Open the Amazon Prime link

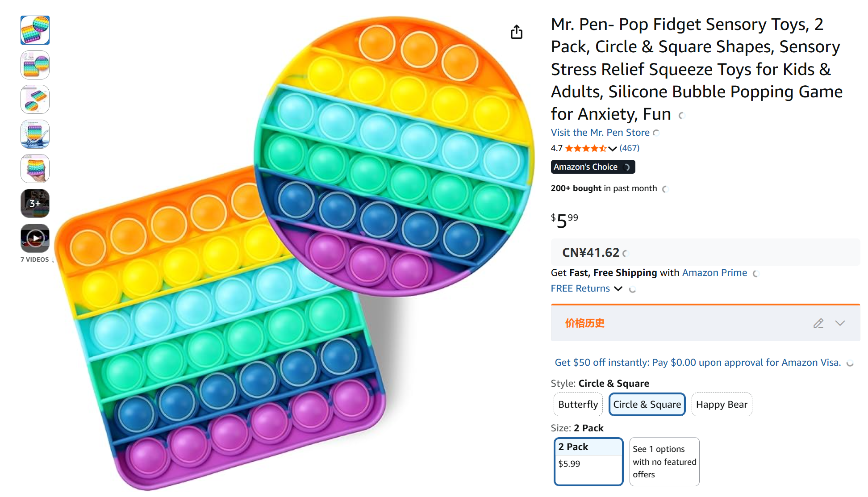[714, 273]
